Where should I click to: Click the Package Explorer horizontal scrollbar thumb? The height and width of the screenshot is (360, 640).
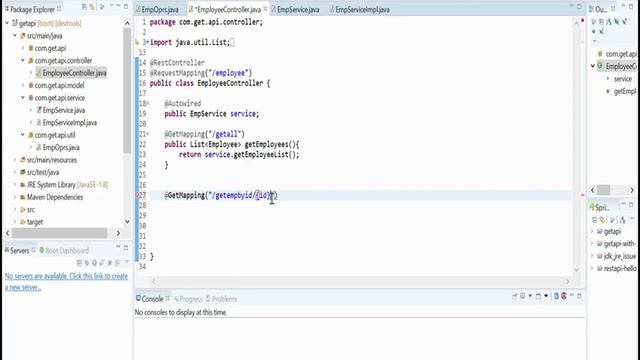[60, 233]
